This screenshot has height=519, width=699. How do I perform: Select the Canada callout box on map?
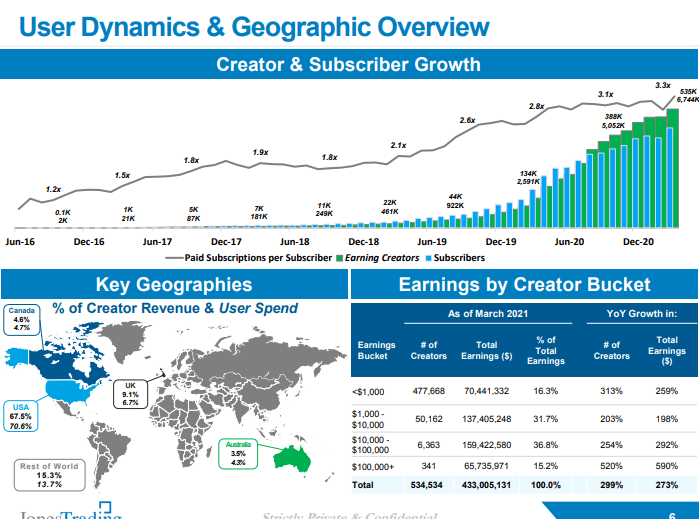(21, 319)
